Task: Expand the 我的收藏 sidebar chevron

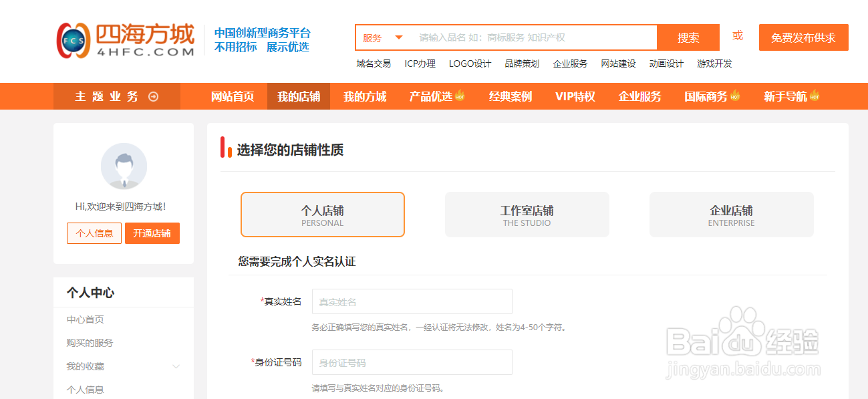Action: [x=176, y=366]
